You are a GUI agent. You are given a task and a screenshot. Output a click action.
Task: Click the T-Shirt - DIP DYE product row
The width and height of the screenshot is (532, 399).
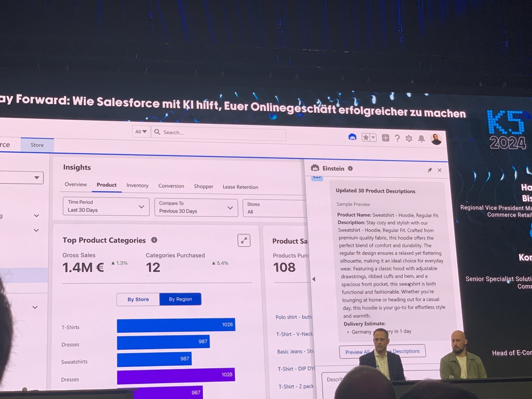[x=296, y=369]
